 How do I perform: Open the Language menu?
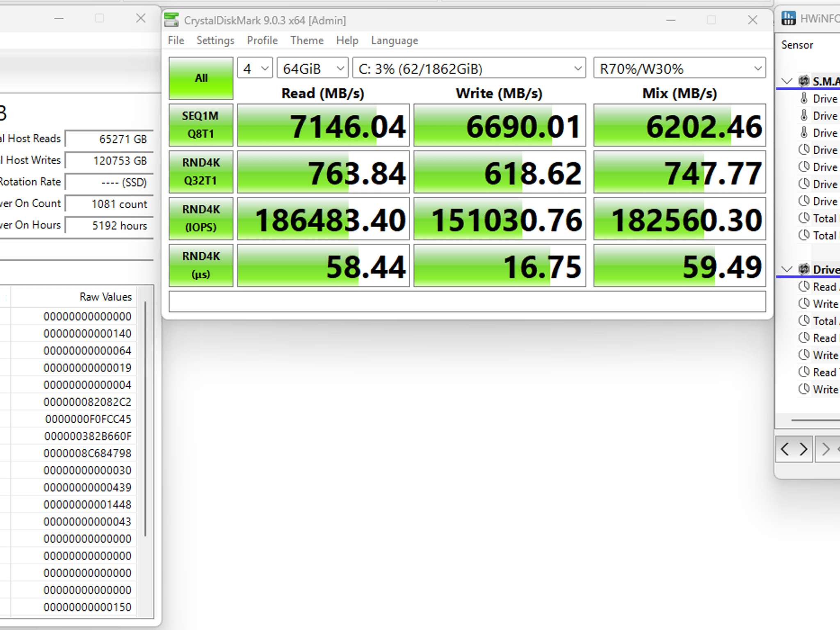[395, 40]
